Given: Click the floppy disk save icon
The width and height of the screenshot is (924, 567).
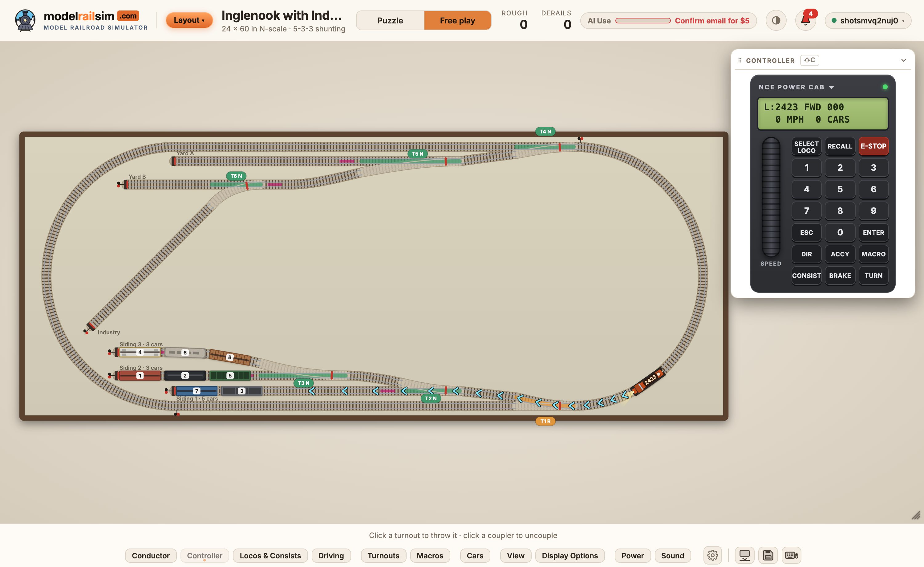Looking at the screenshot, I should pos(768,555).
